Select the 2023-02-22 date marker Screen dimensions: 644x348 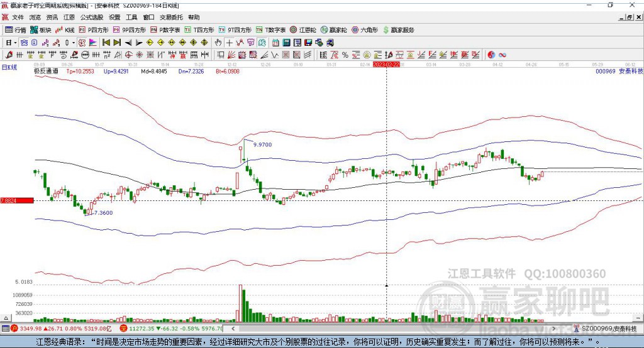click(386, 65)
